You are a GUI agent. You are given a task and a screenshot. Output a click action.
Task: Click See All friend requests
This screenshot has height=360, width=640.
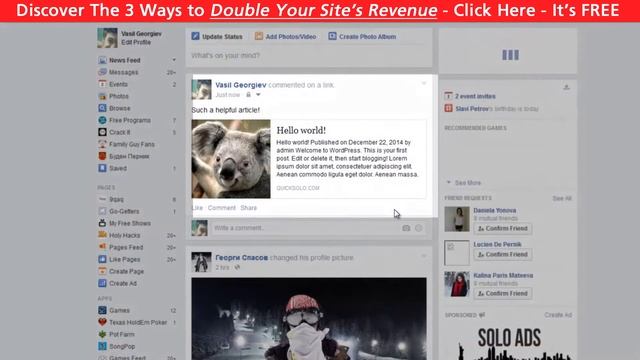click(562, 198)
